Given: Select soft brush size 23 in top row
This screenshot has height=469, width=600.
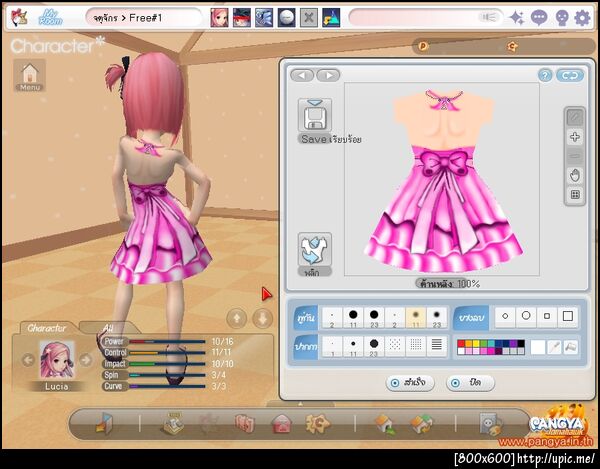Looking at the screenshot, I should [437, 318].
